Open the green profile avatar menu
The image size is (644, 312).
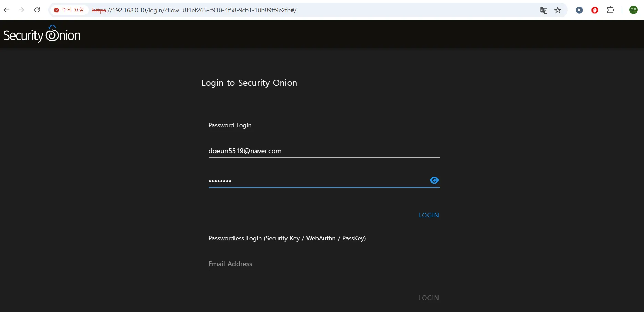point(633,10)
